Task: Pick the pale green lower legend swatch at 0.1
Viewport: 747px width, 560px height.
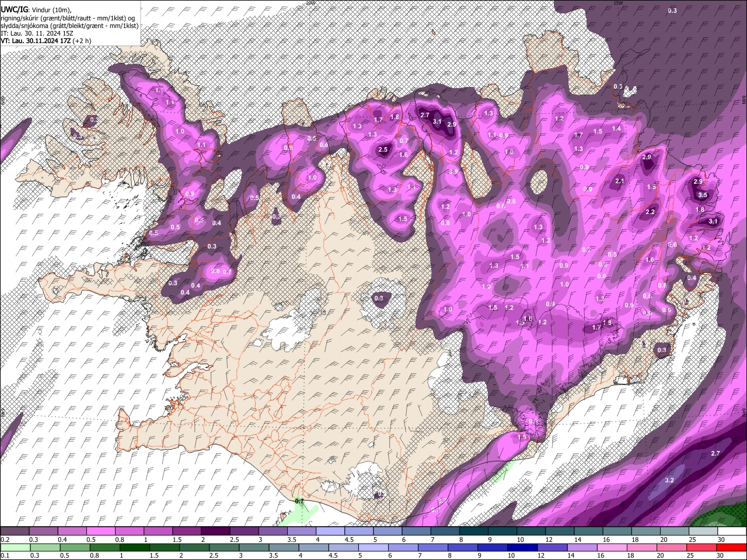Action: click(15, 548)
